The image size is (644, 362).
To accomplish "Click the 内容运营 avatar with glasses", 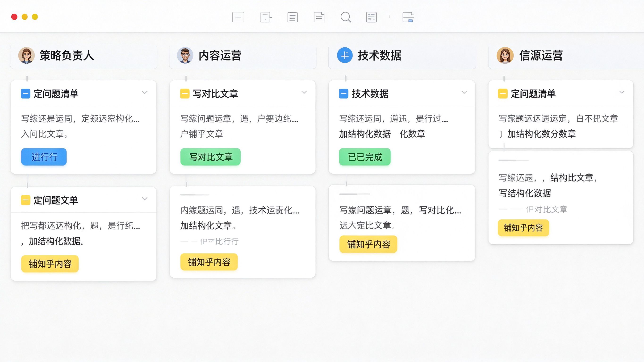I will 185,55.
